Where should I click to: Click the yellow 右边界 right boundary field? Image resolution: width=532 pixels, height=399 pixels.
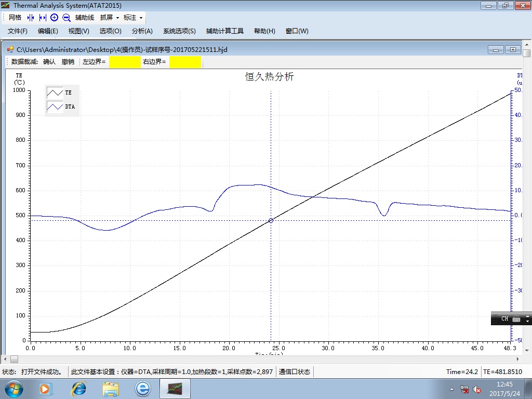coord(185,62)
